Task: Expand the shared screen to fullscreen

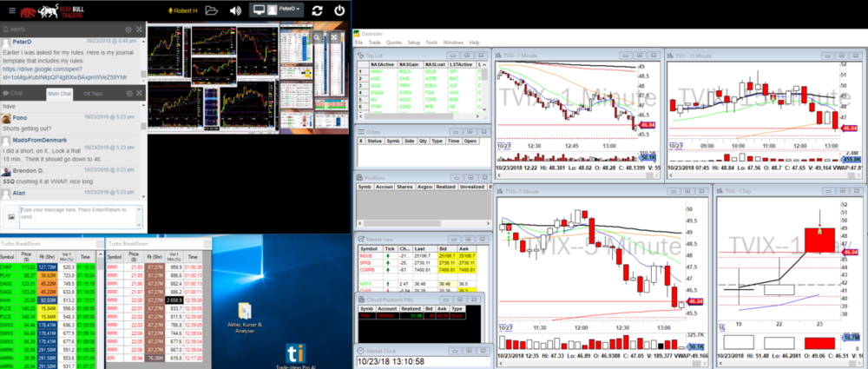Action: point(335,37)
